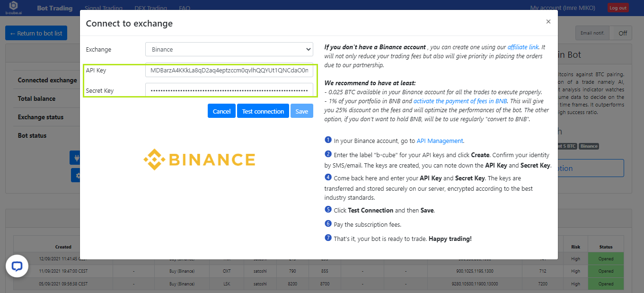Click the Bot status label
The height and width of the screenshot is (293, 644).
pos(32,135)
